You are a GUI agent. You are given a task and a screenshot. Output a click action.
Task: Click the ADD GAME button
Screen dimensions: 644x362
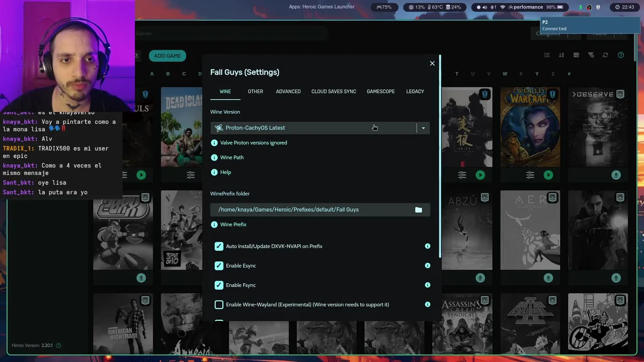coord(167,56)
